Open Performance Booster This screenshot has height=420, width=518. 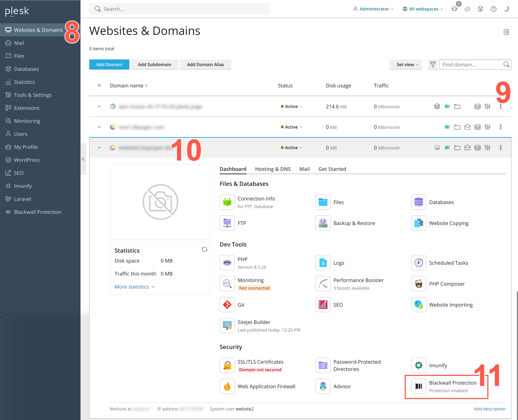[x=350, y=283]
